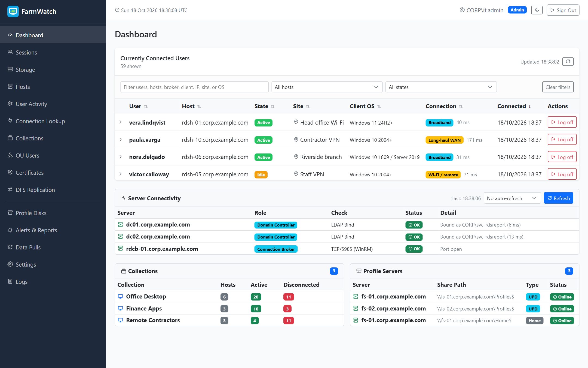
Task: Sort by User column sort icon
Action: 146,107
